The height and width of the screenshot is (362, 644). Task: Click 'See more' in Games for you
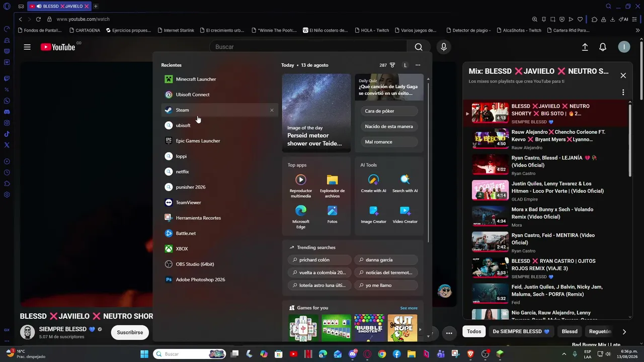pos(409,308)
